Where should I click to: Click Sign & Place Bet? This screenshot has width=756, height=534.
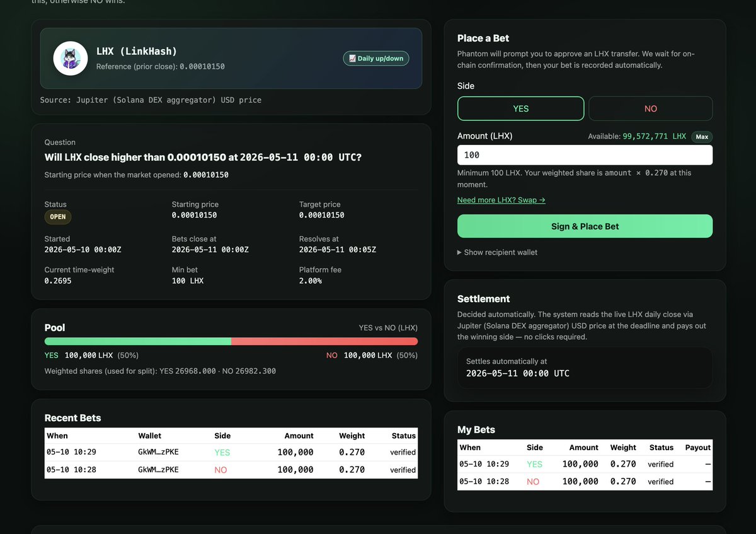click(585, 226)
